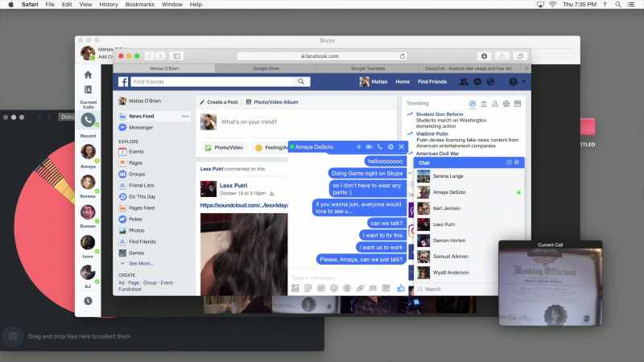
Task: Click new message icon in Chat header
Action: 509,162
